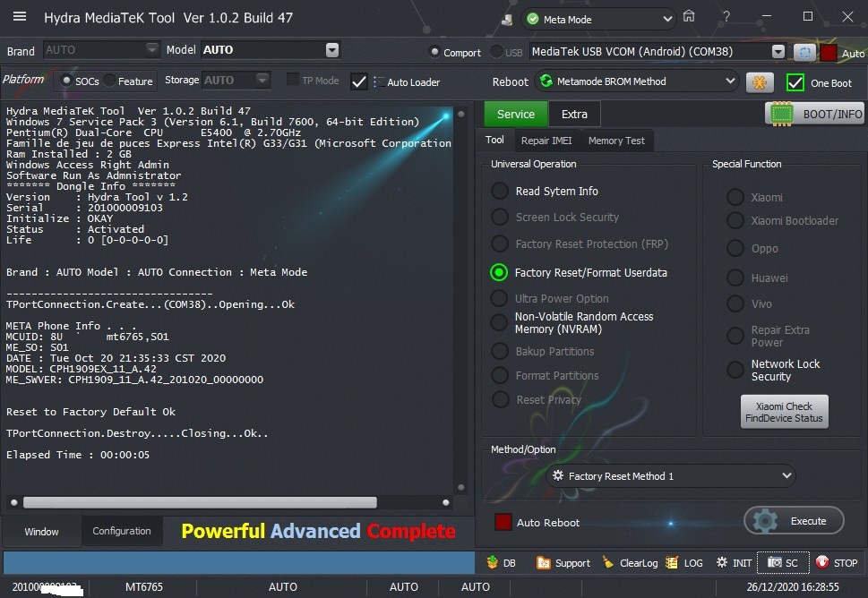Toggle the TP Mode checkbox
The height and width of the screenshot is (598, 868).
click(293, 81)
